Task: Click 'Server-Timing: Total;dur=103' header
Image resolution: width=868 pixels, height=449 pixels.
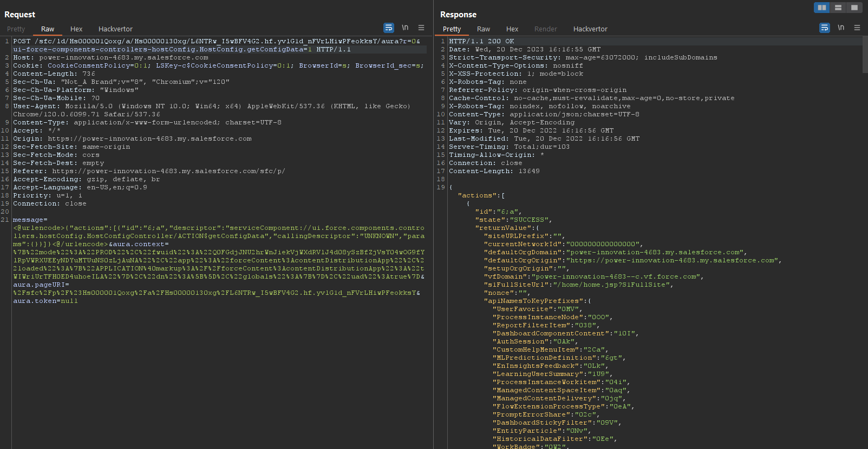Action: 510,147
